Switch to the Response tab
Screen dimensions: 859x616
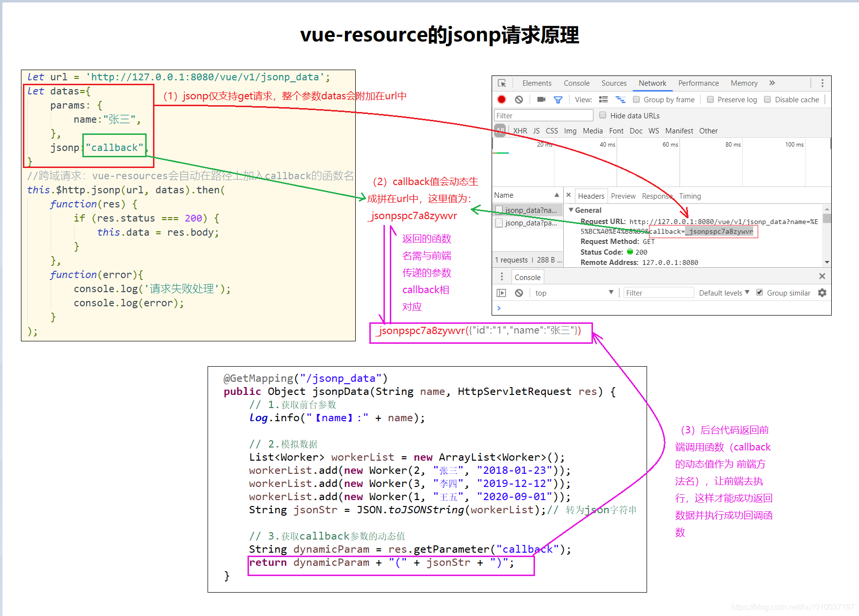657,196
